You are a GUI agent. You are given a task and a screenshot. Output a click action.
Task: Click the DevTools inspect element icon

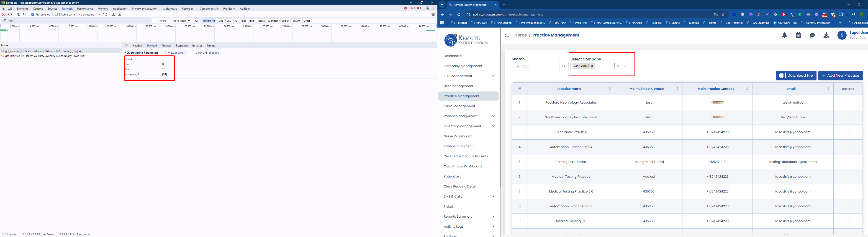4,8
